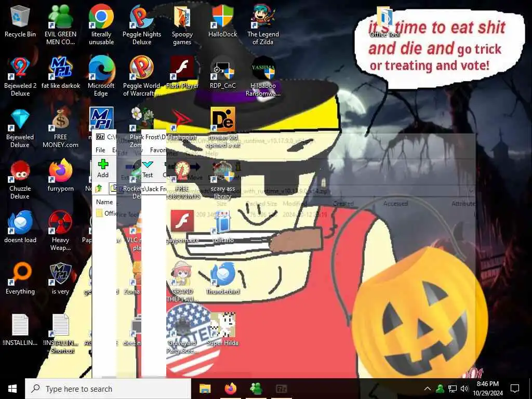The height and width of the screenshot is (399, 532).
Task: Open EVIL GREEN MEN CO... desktop shortcut
Action: point(60,24)
